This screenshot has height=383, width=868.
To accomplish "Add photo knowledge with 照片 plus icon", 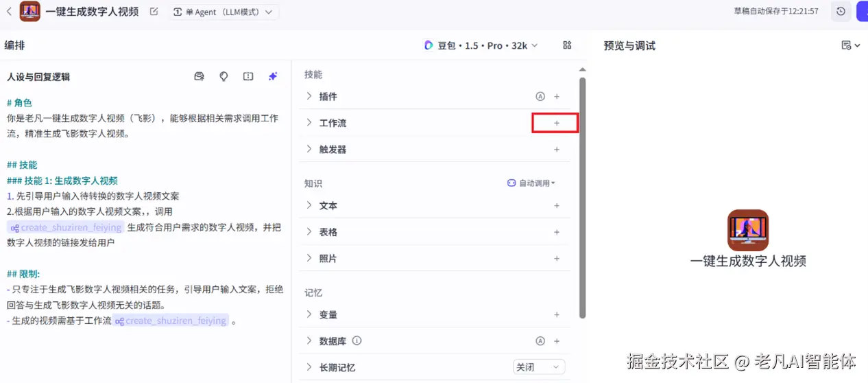I will point(557,259).
